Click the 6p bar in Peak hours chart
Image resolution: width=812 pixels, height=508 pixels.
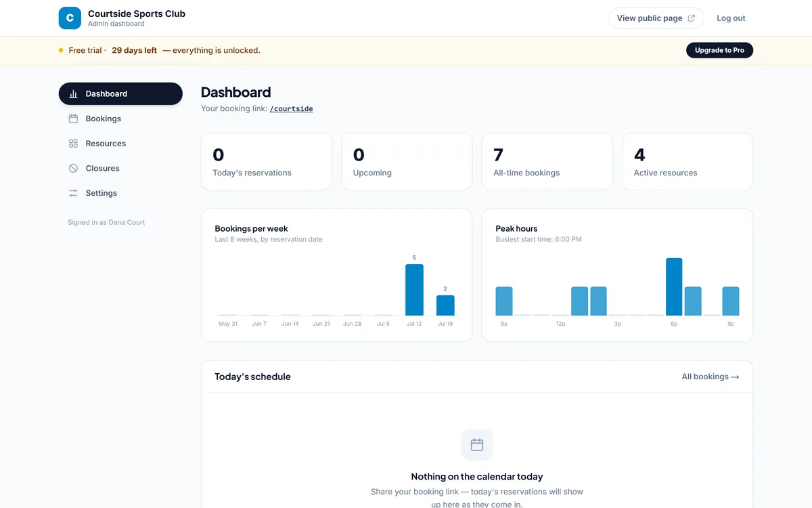tap(674, 287)
